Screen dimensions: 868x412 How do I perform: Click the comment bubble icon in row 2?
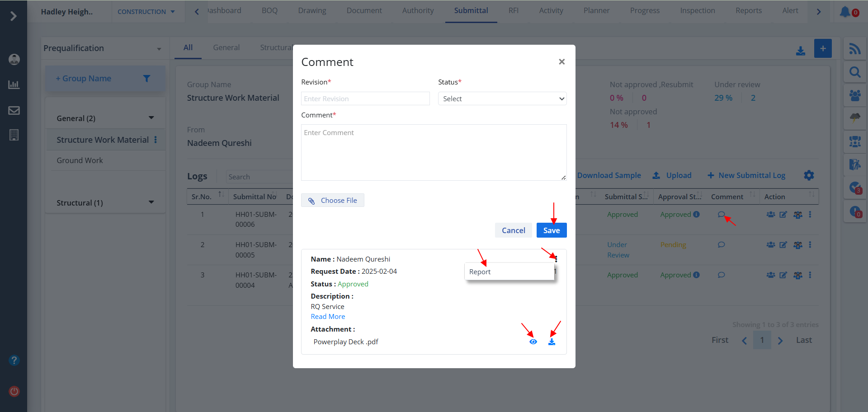(721, 245)
